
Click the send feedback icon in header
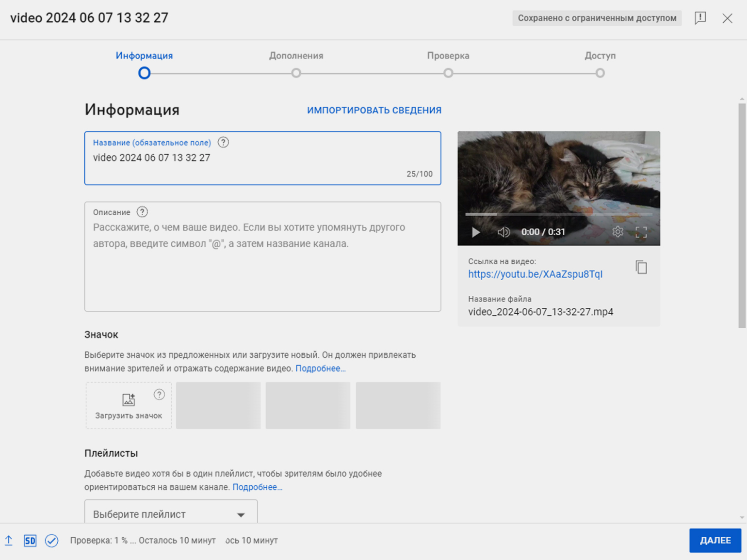[x=700, y=18]
